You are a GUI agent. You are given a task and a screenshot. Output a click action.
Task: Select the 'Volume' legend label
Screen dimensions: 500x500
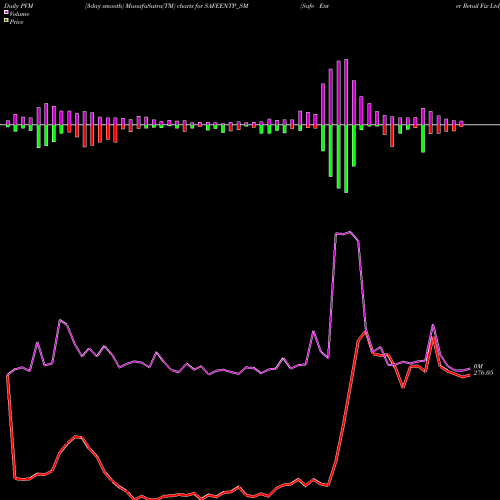[19, 14]
